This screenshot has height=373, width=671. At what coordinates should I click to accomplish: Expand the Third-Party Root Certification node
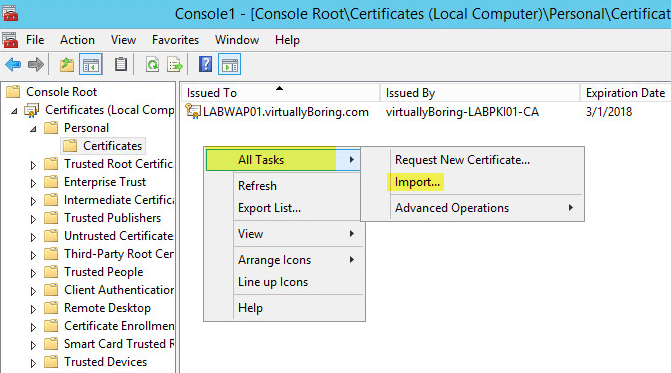tap(33, 255)
